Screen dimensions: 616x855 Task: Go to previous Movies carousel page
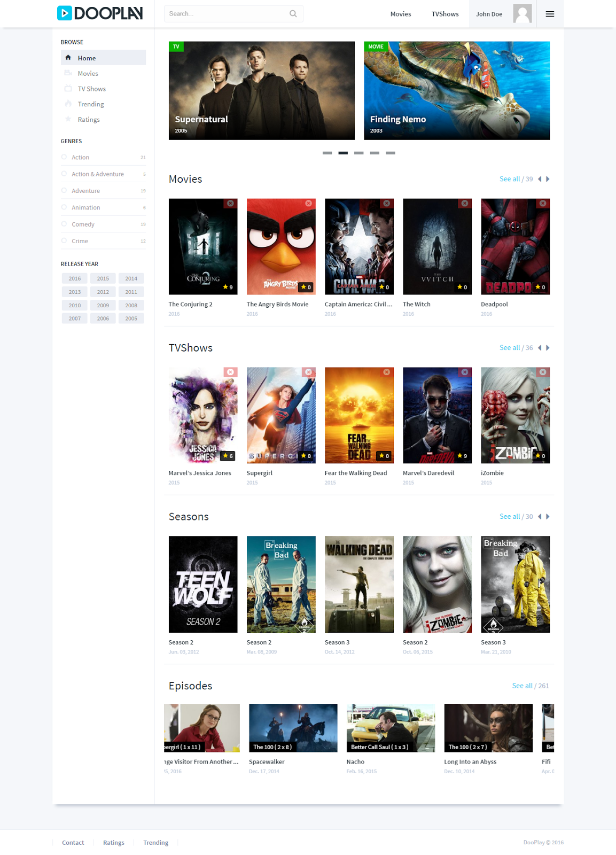pos(540,179)
